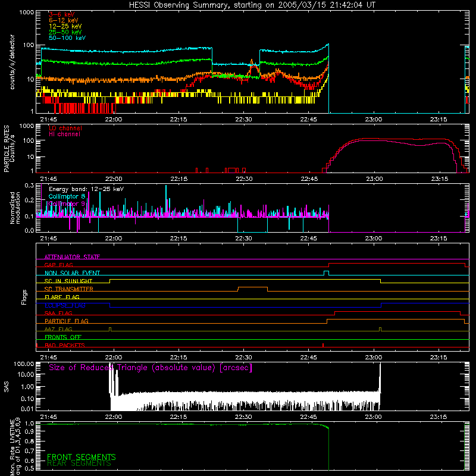The height and width of the screenshot is (476, 476).
Task: Click the HESSI Observing Summary title text
Action: pyautogui.click(x=252, y=5)
